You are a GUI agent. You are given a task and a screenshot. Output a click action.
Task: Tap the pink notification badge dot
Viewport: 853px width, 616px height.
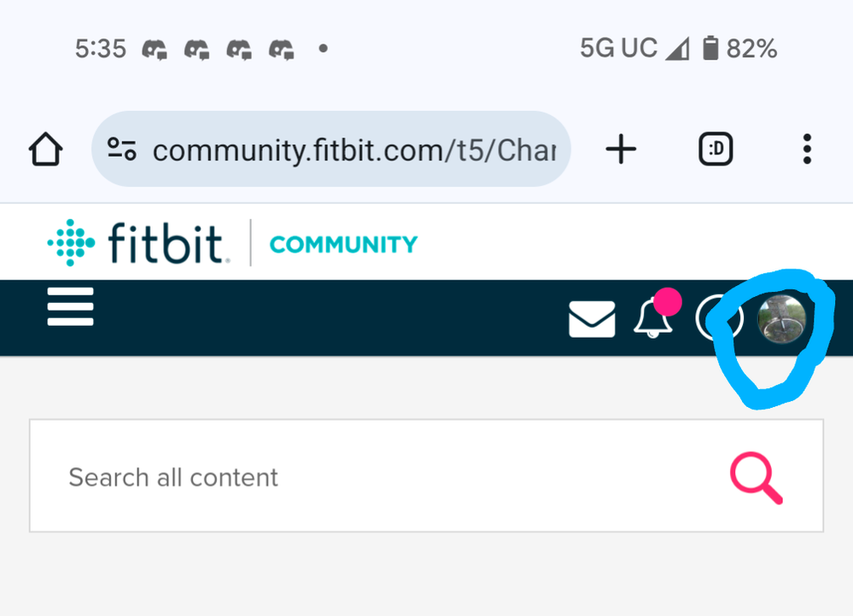pos(668,302)
